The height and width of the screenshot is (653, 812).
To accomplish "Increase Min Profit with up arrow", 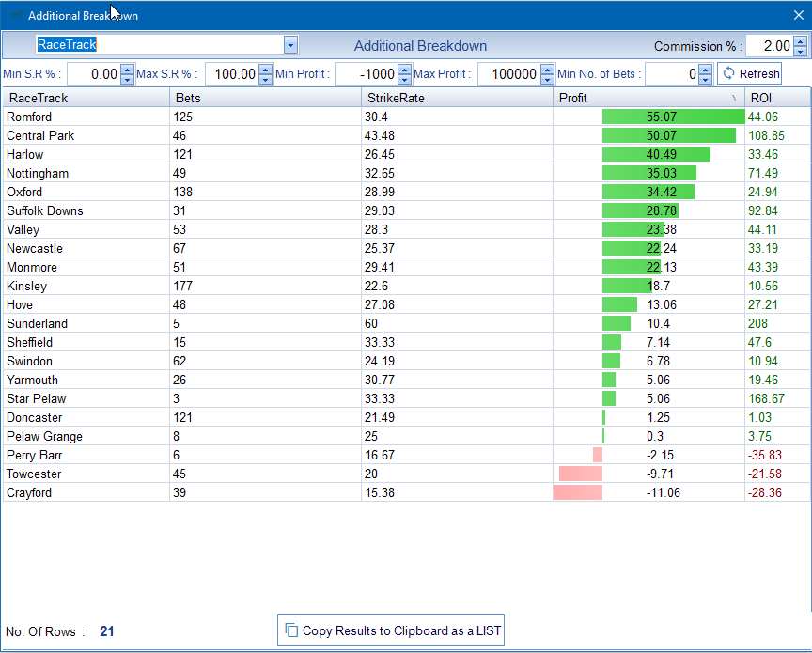I will pos(405,69).
